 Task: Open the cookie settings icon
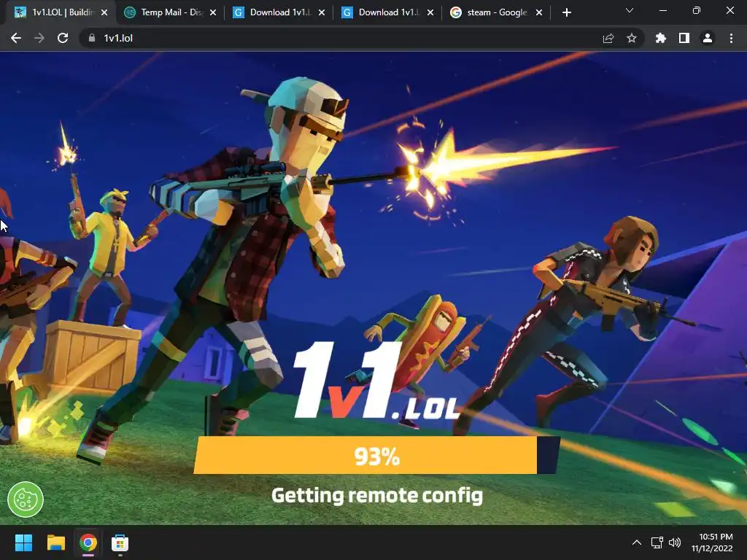pyautogui.click(x=26, y=499)
